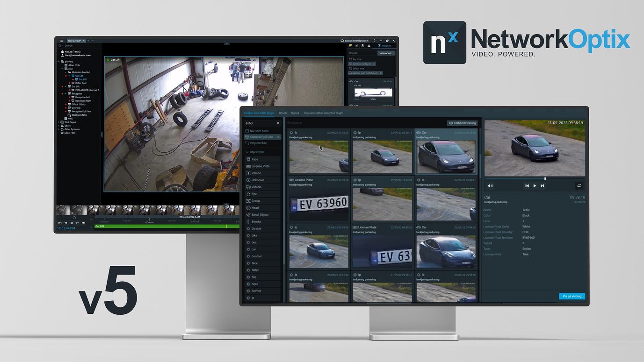The image size is (644, 362).
Task: Skip to previous chunk in Nx timeline
Action: point(60,223)
